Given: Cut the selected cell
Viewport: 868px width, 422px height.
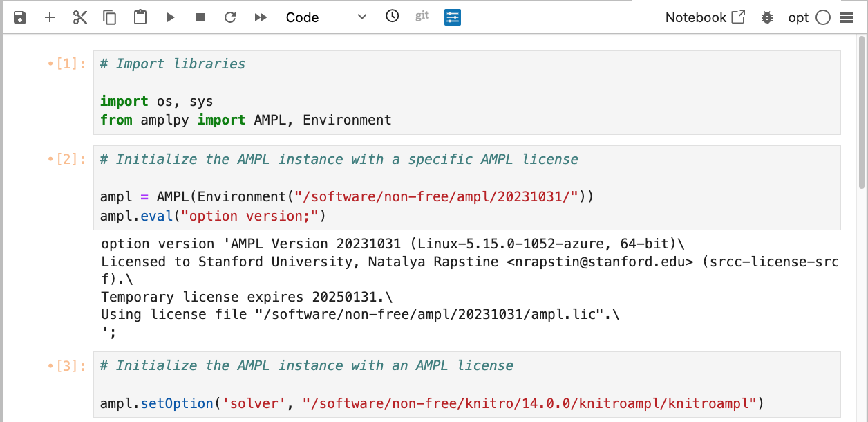Looking at the screenshot, I should click(x=79, y=17).
